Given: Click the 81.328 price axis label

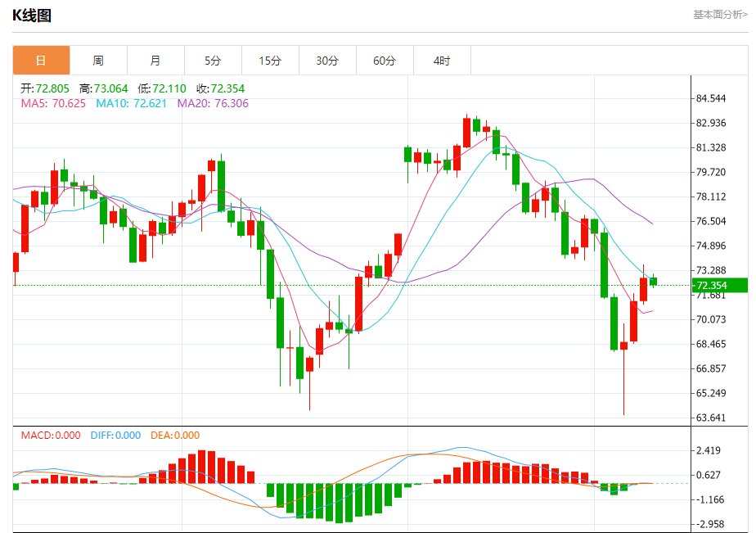Looking at the screenshot, I should (x=711, y=147).
